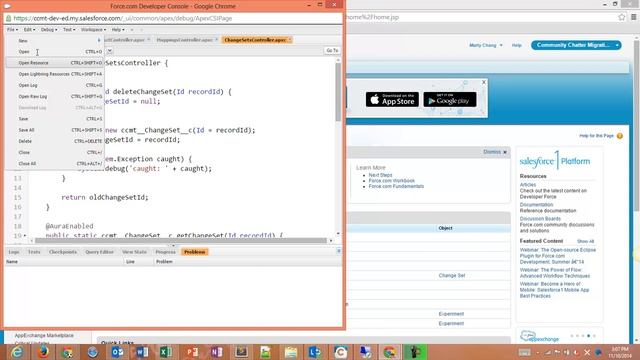Screen dimensions: 640x360
Task: Open the Community Chatter Migration app dropdown
Action: (576, 45)
